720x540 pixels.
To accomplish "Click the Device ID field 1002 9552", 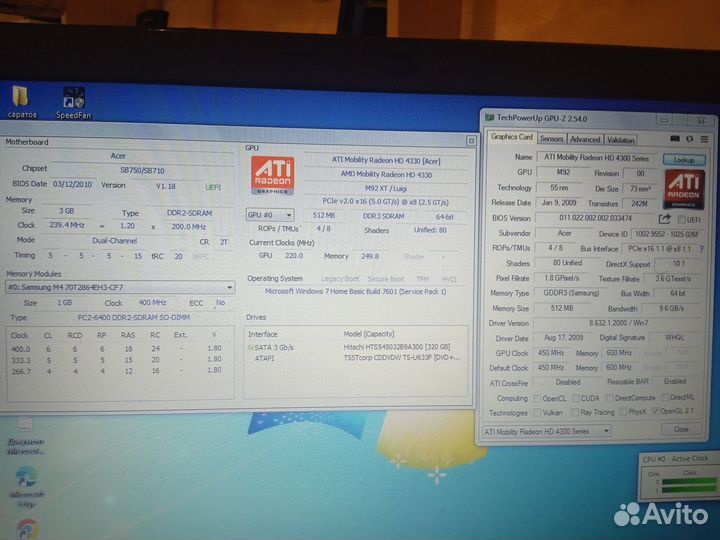I will [666, 234].
